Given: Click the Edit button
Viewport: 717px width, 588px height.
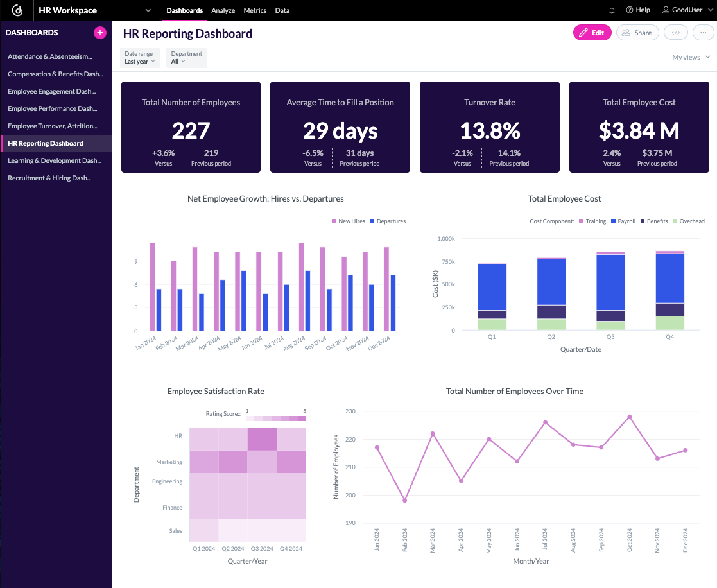Looking at the screenshot, I should coord(592,32).
